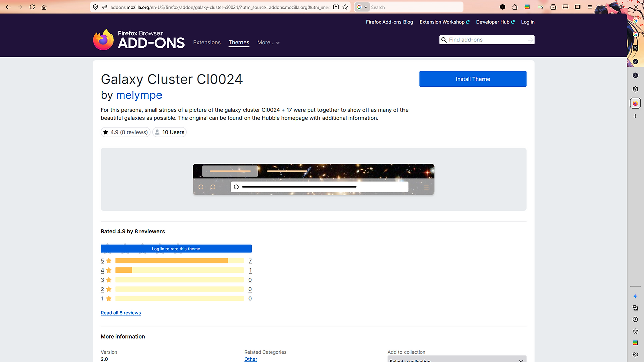
Task: Click the magnifier icon in Find add-ons
Action: click(444, 40)
